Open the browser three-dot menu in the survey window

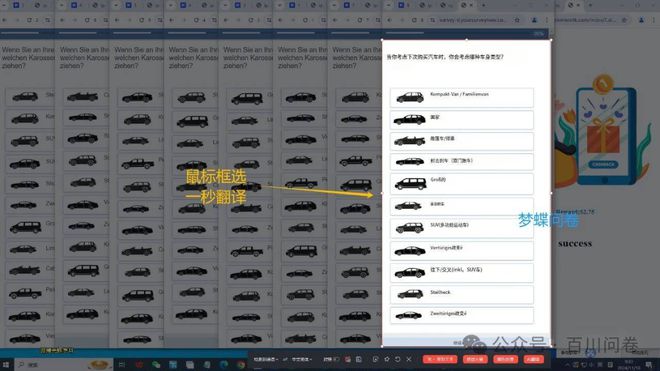tap(546, 20)
